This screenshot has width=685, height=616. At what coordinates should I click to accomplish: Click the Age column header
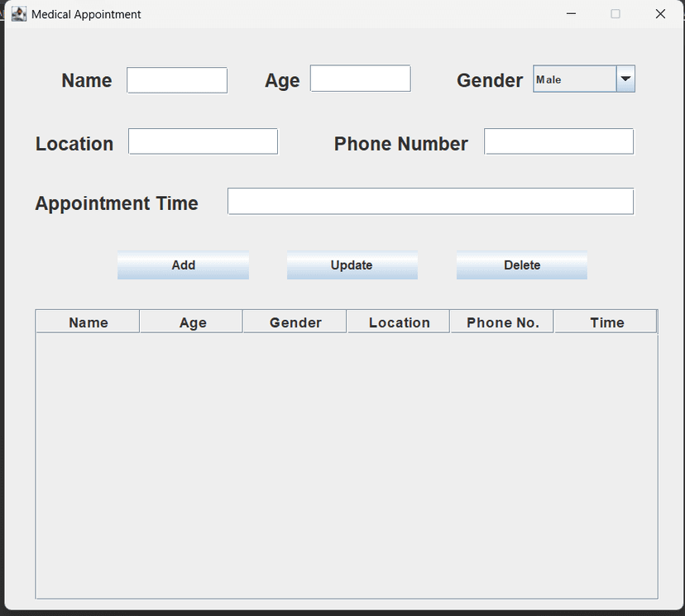point(191,322)
